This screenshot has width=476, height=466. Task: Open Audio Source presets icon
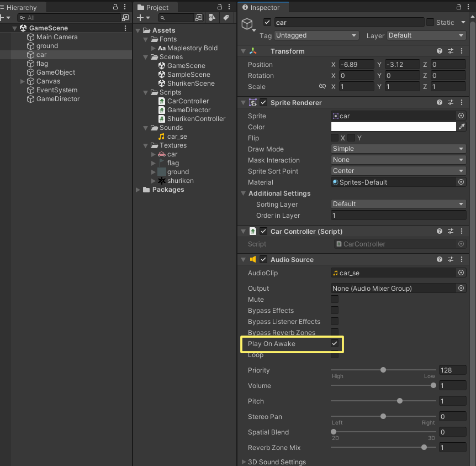[451, 259]
